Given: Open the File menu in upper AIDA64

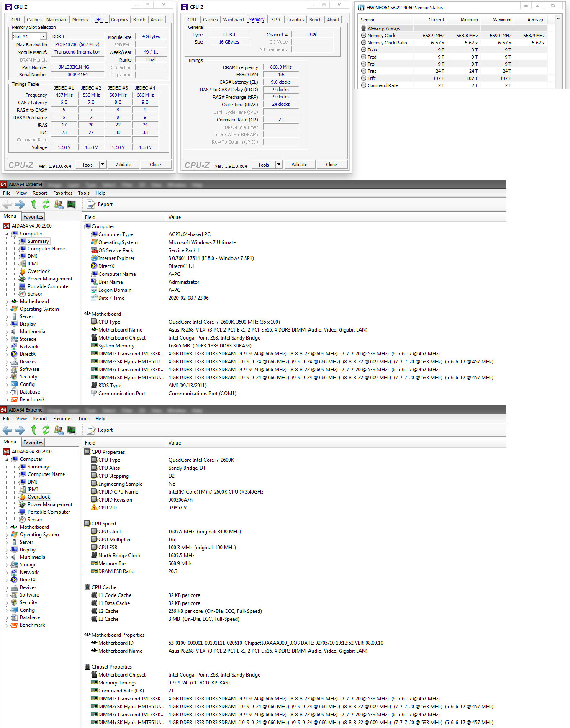Looking at the screenshot, I should 7,193.
